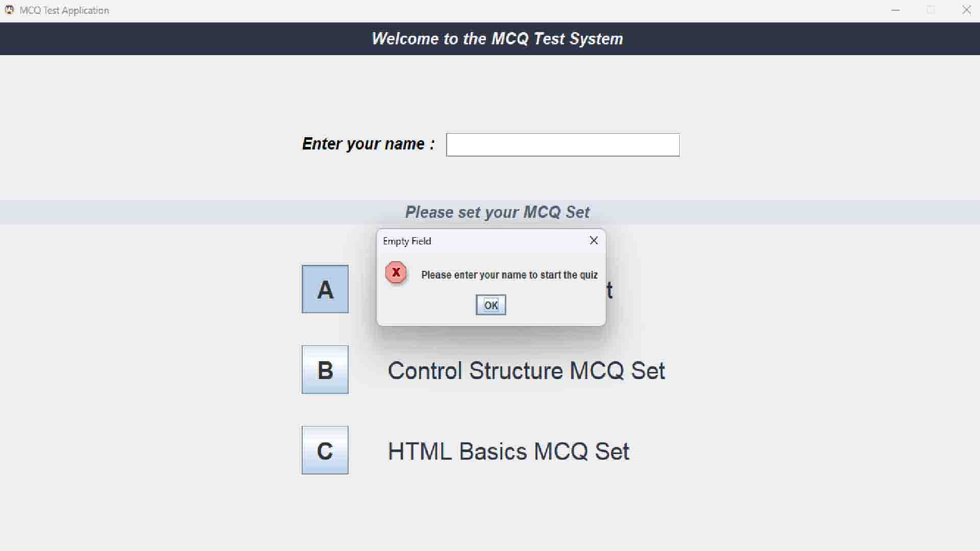
Task: Select the letter B MCQ set icon
Action: click(x=325, y=369)
